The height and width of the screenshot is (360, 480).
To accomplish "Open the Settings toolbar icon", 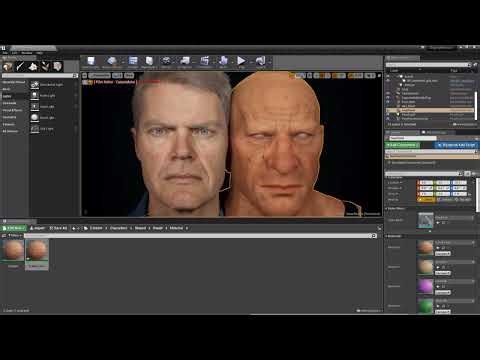I will pos(166,62).
